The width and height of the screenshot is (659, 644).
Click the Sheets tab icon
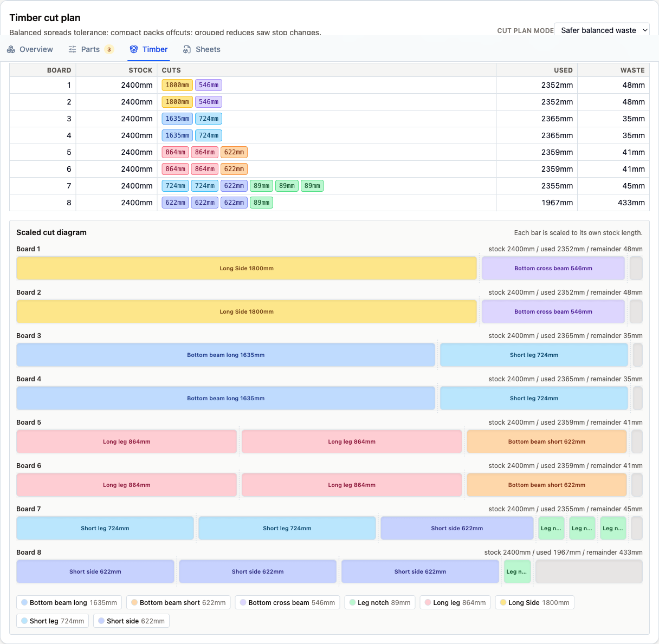pyautogui.click(x=187, y=49)
